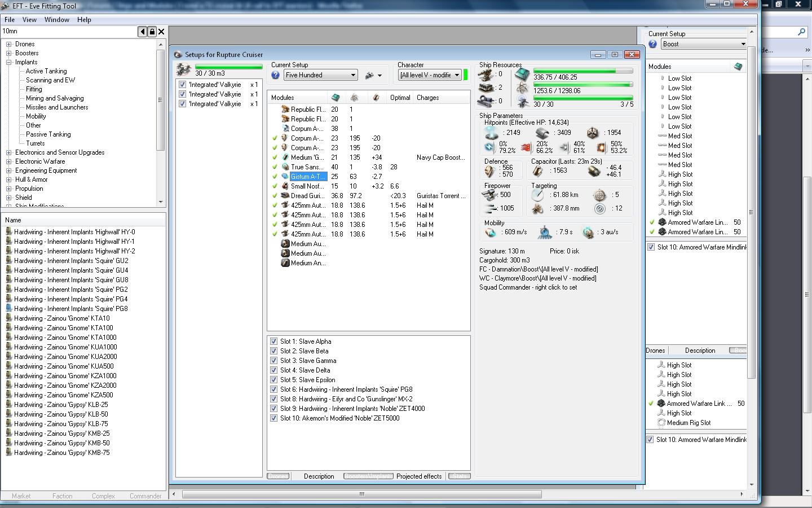Click the 10mn search input field
The image size is (812, 508).
68,32
